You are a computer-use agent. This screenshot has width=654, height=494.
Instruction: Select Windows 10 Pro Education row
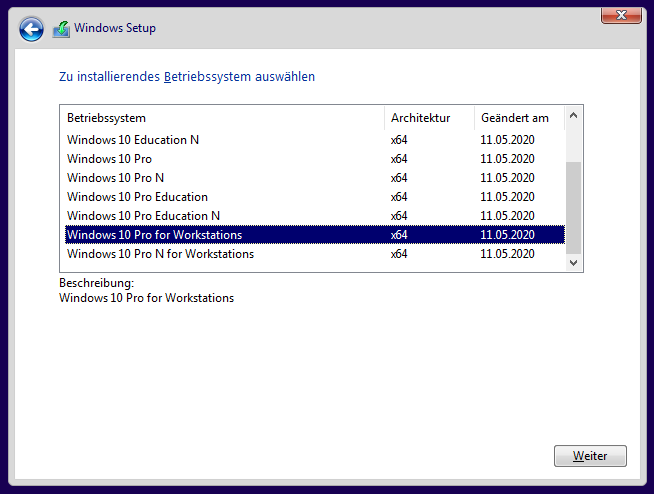(x=315, y=197)
